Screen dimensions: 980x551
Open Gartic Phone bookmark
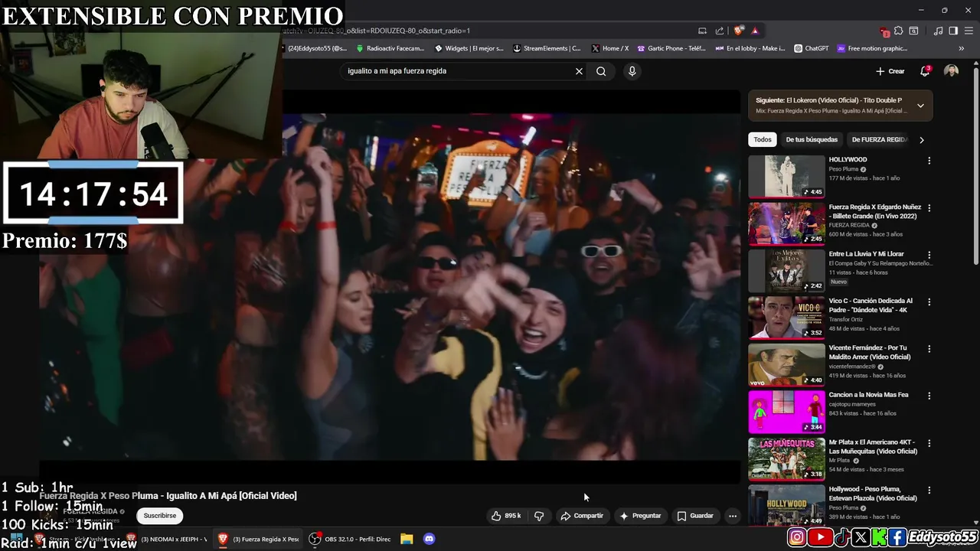pyautogui.click(x=671, y=48)
